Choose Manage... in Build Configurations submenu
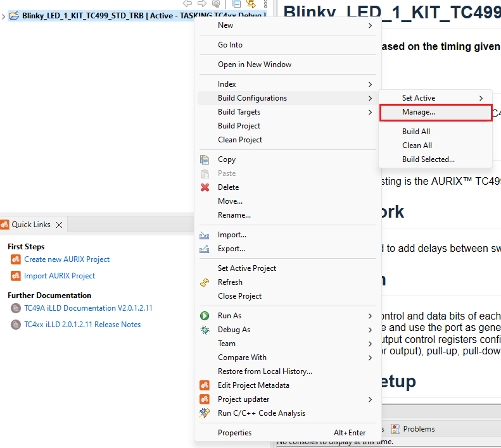The image size is (501, 448). (x=436, y=113)
